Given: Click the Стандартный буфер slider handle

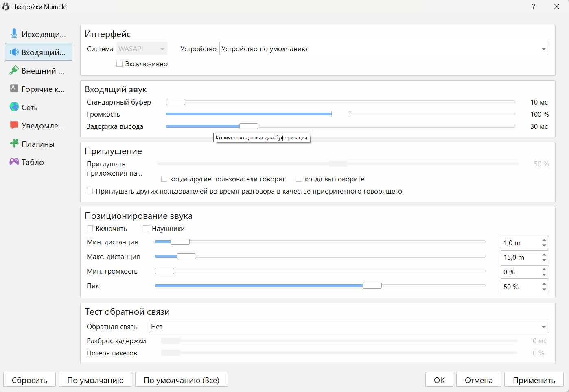Looking at the screenshot, I should point(175,102).
